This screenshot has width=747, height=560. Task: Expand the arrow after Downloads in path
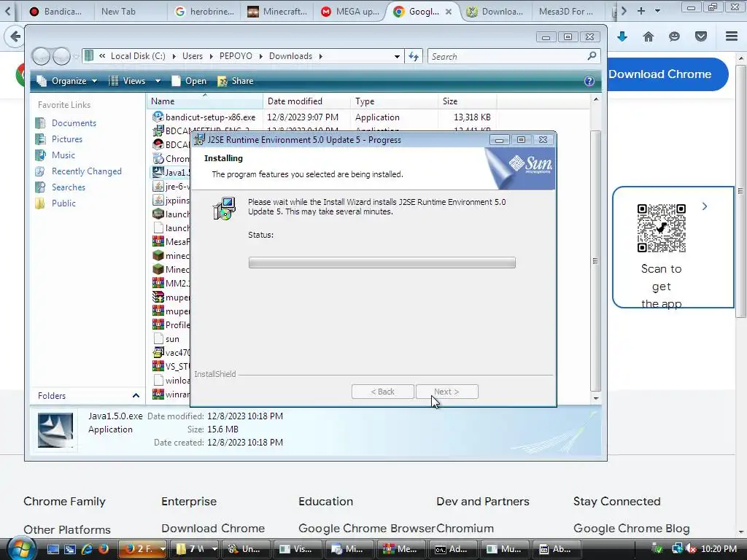pos(321,56)
